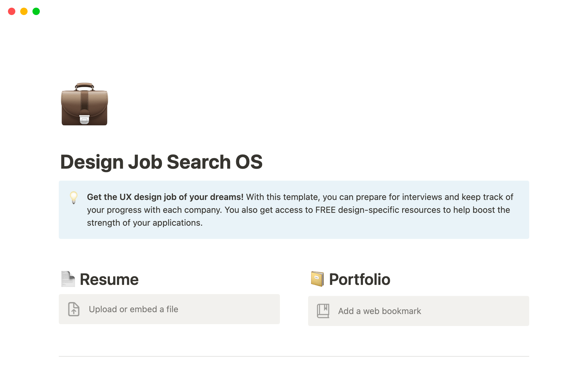Image resolution: width=588 pixels, height=368 pixels.
Task: Click the yellow minimize button in the titlebar
Action: coord(24,11)
